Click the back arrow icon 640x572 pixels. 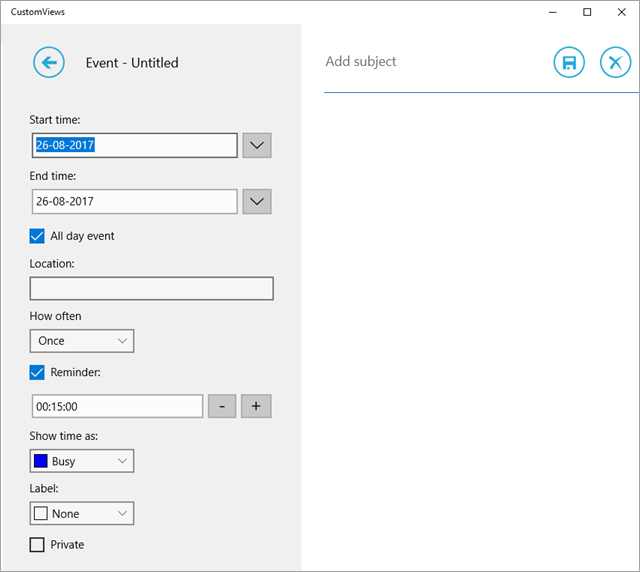(49, 62)
